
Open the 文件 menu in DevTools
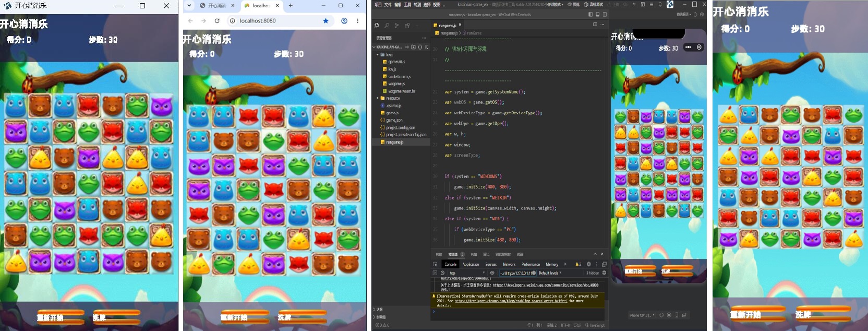388,4
